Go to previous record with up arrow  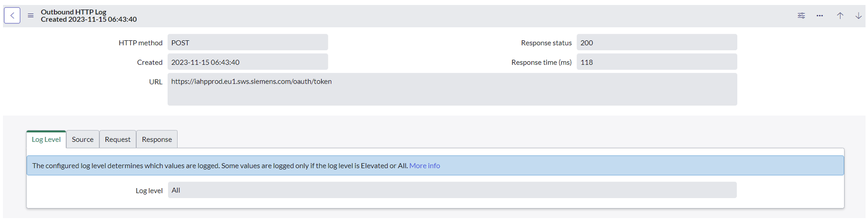tap(840, 15)
